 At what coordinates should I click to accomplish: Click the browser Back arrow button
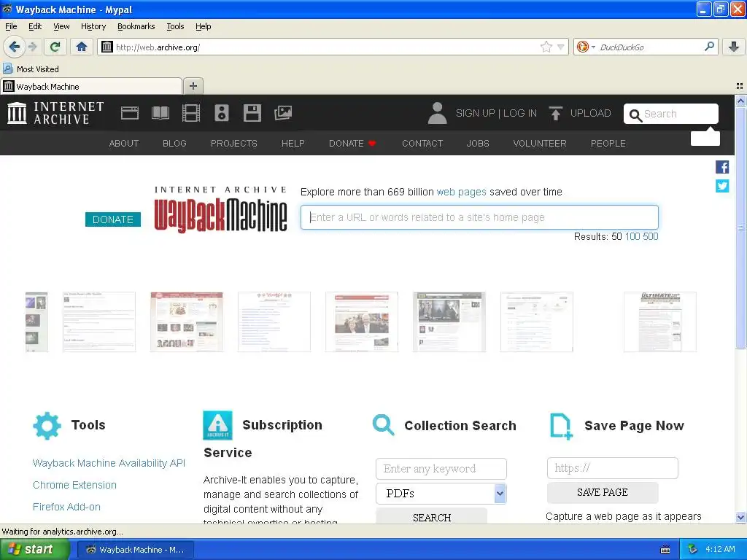coord(14,47)
